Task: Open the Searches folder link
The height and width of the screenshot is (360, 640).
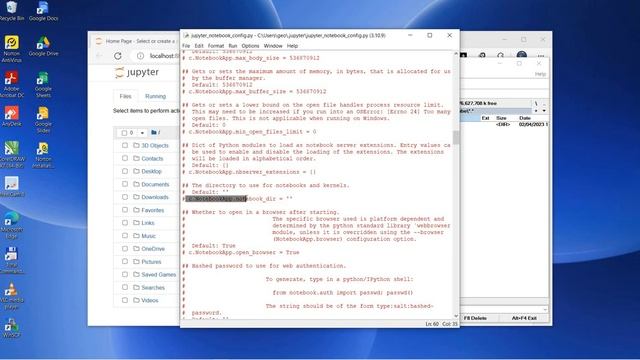Action: coord(153,287)
